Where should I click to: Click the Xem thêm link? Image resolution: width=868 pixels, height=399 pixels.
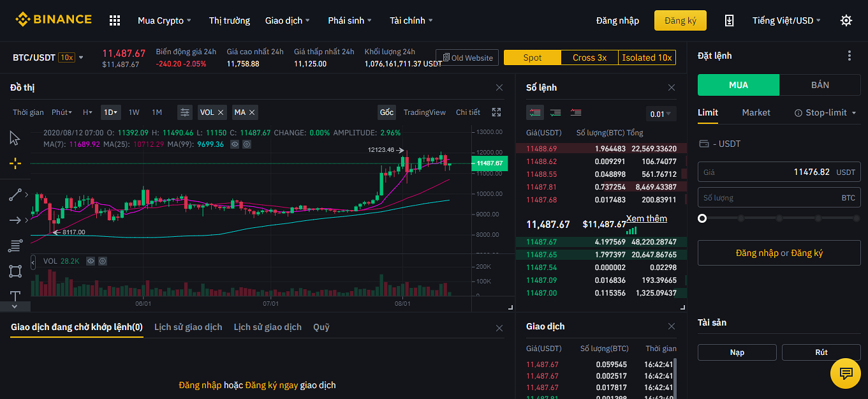pos(646,218)
